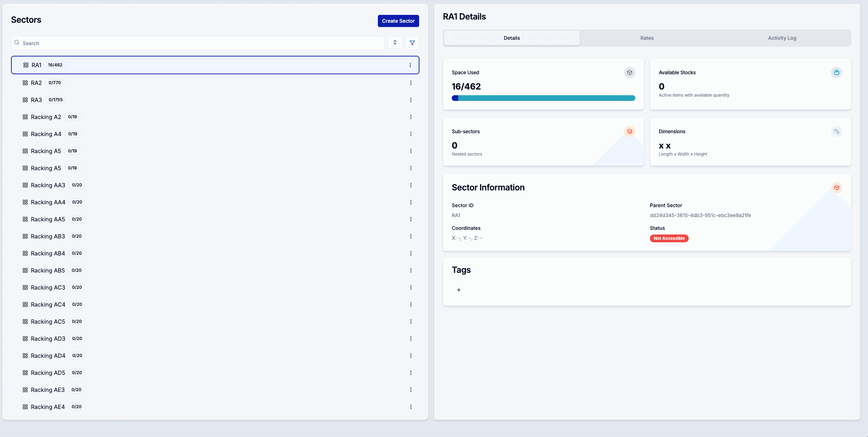868x437 pixels.
Task: Click the sort order icon next to search
Action: [x=395, y=42]
